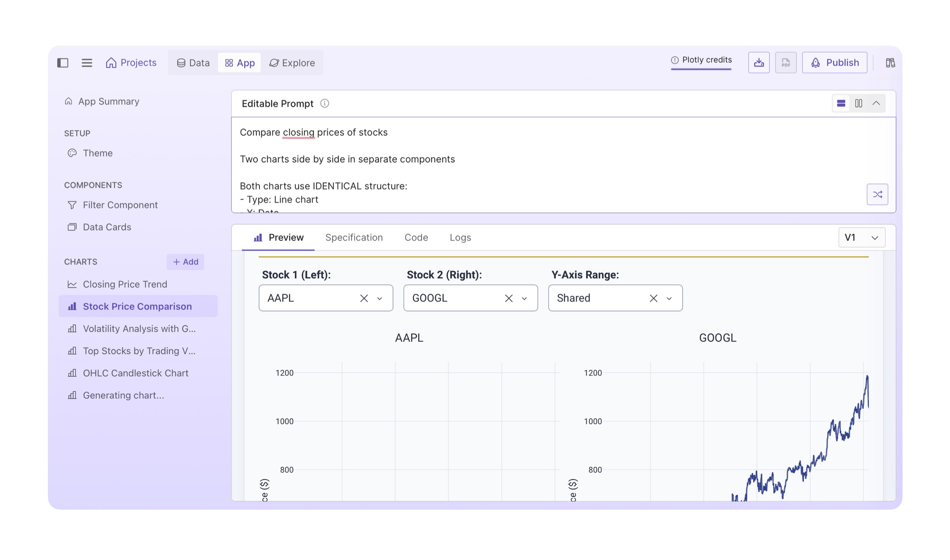Switch to the Specification tab

[354, 238]
